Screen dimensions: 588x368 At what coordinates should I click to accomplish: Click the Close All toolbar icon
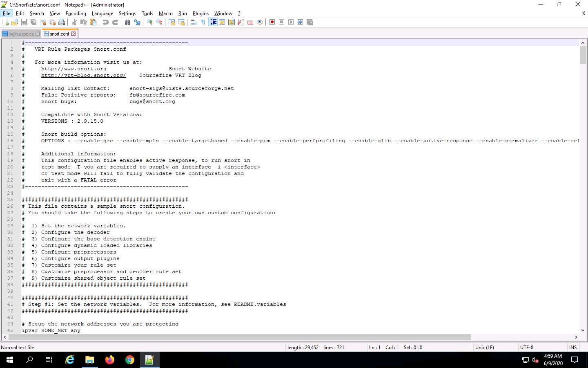click(52, 22)
